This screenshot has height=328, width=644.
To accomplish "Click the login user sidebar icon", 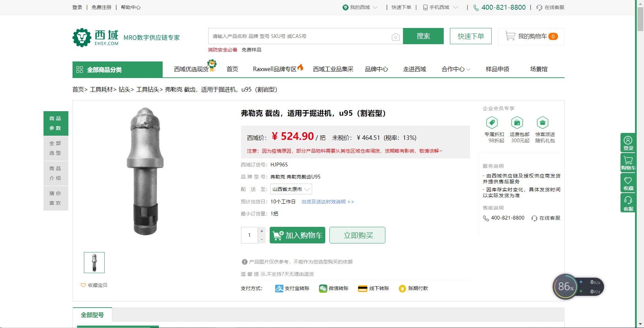I will pyautogui.click(x=628, y=143).
